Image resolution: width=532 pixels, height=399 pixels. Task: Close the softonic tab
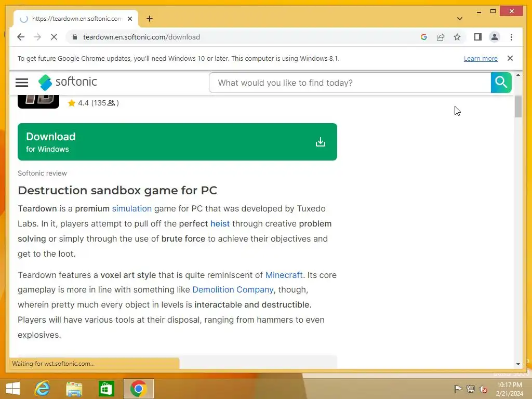point(129,19)
